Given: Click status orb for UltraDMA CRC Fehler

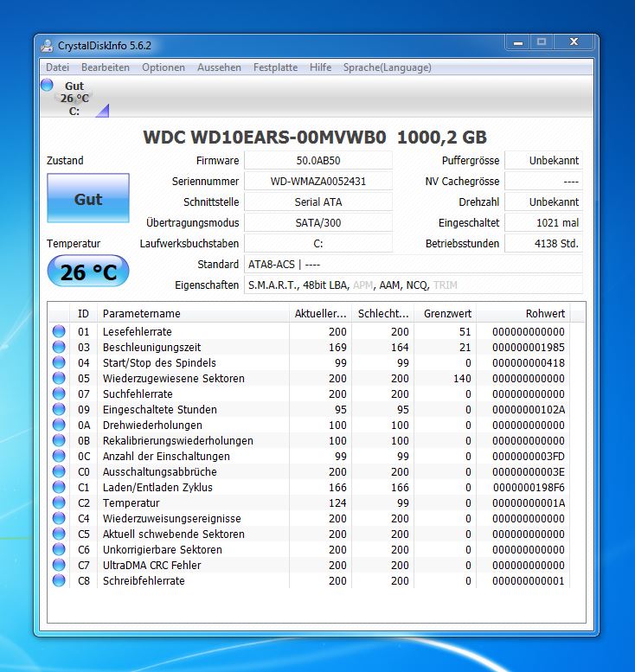Looking at the screenshot, I should click(x=59, y=565).
